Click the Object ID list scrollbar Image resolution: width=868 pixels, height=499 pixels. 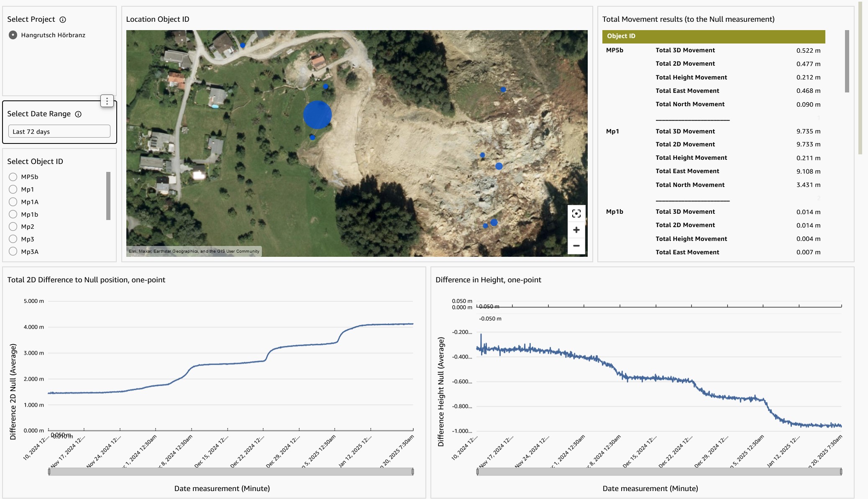pyautogui.click(x=108, y=196)
